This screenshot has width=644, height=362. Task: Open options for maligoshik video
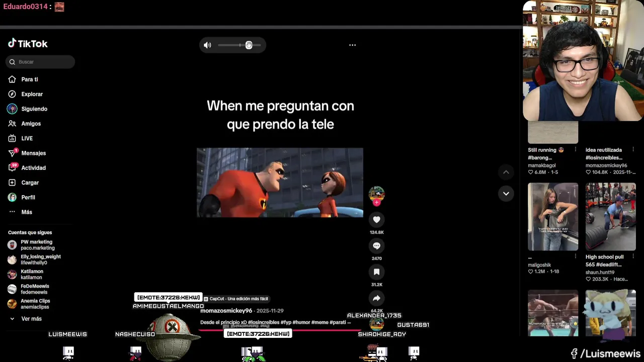coord(576,257)
